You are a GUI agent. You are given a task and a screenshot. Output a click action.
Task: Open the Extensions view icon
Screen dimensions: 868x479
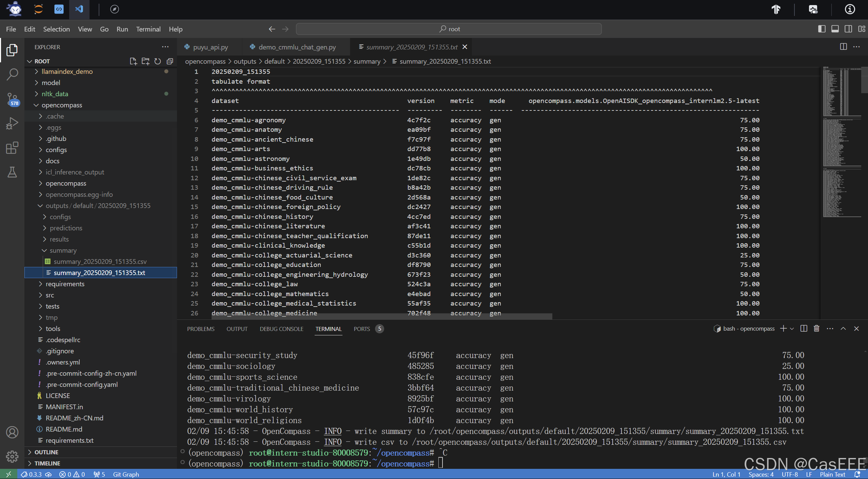point(12,148)
